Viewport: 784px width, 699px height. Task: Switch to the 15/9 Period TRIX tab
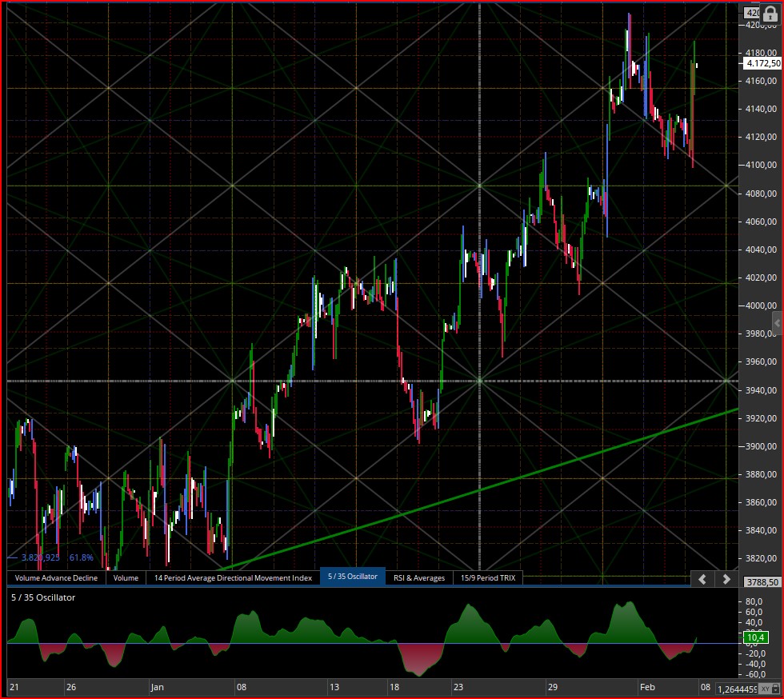click(x=488, y=578)
